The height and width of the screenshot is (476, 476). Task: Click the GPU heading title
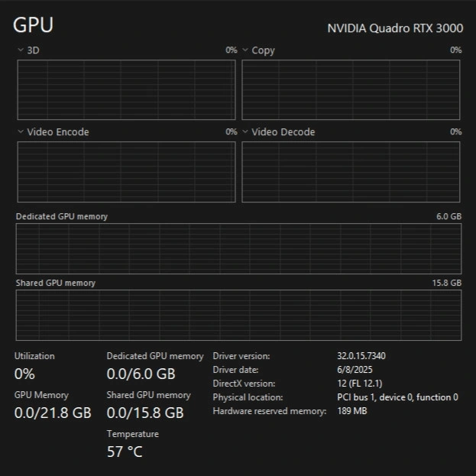[34, 25]
